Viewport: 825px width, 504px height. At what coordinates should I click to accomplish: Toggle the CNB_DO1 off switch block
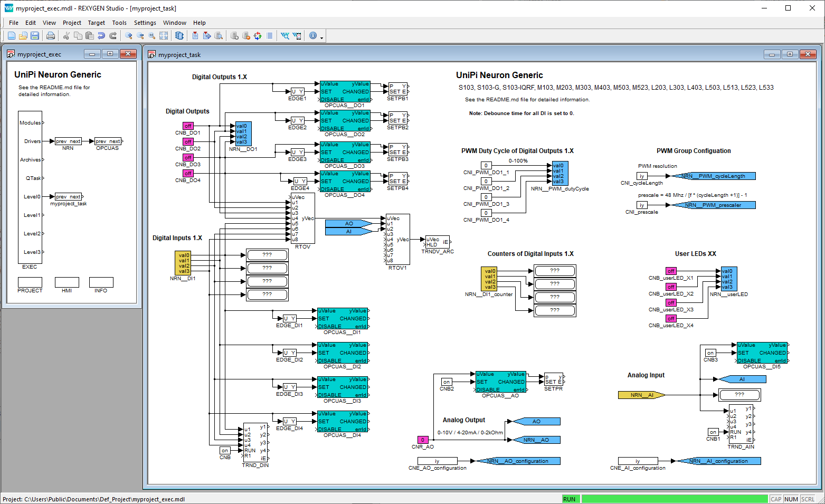point(188,126)
